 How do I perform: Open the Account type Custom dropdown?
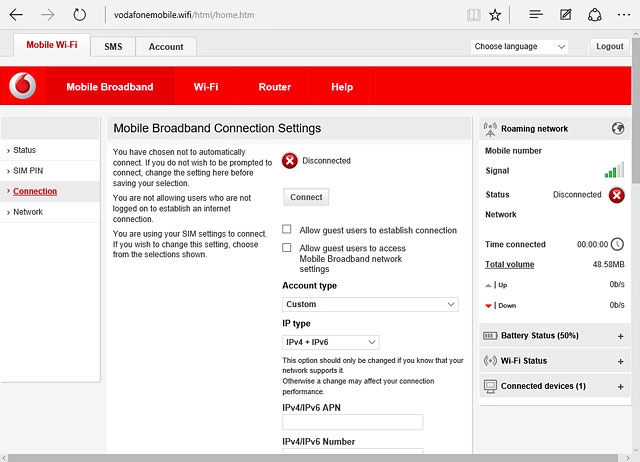370,304
